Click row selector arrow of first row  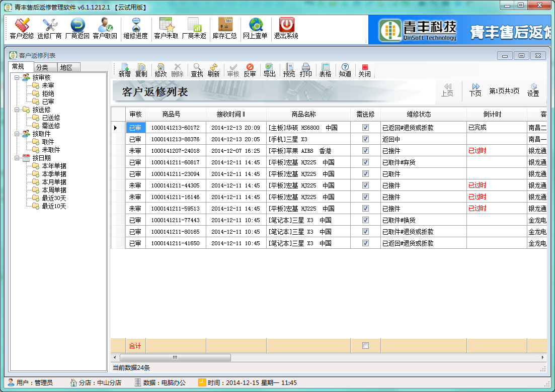tap(115, 128)
